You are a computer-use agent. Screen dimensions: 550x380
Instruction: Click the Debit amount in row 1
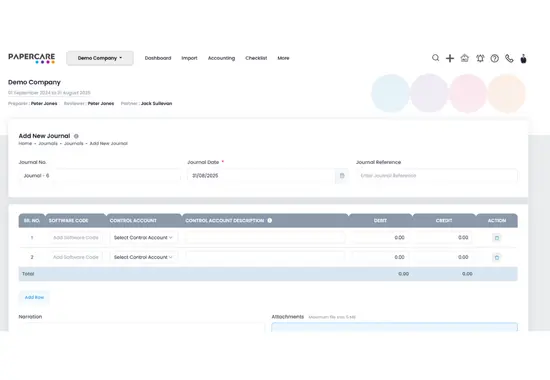(x=380, y=238)
